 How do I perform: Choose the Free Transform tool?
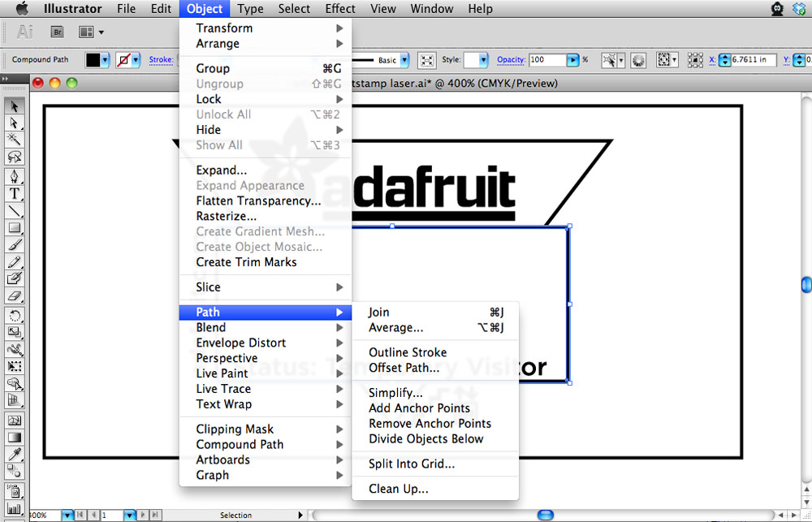point(15,367)
